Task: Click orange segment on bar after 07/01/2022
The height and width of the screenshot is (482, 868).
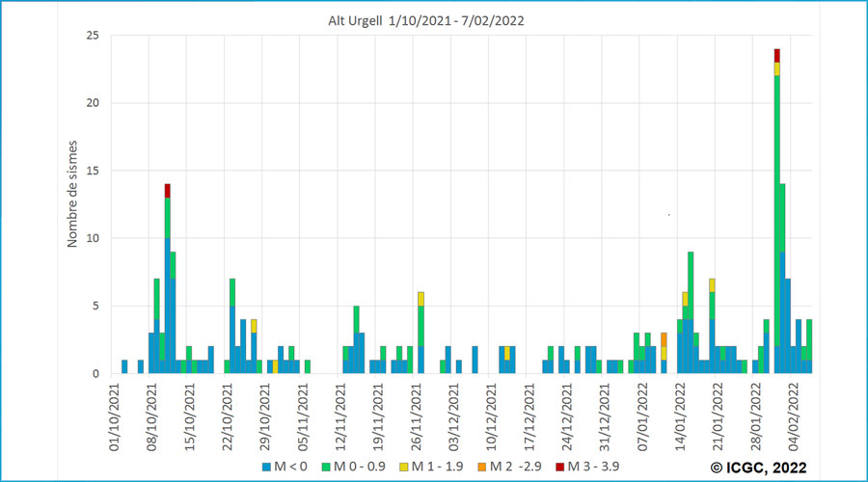Action: tap(664, 339)
